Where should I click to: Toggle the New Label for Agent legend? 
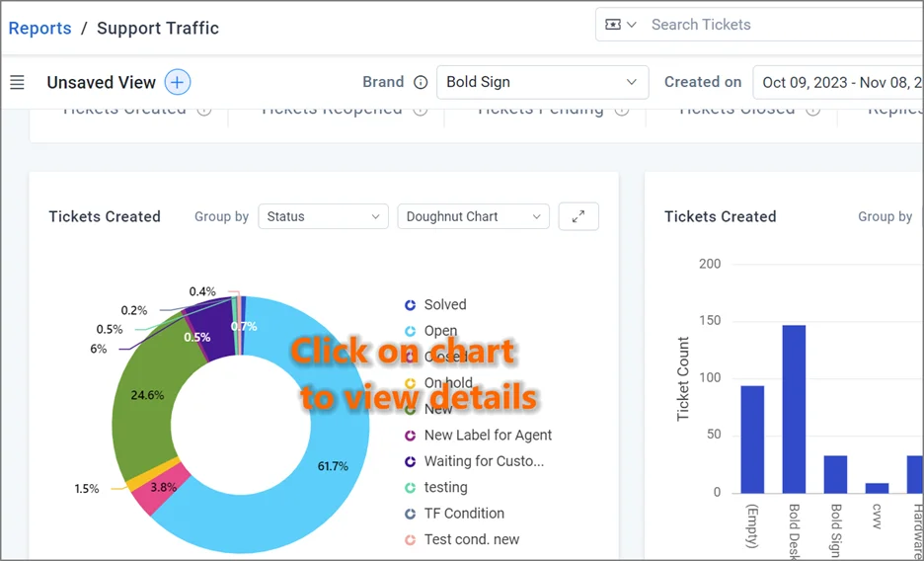click(x=479, y=436)
